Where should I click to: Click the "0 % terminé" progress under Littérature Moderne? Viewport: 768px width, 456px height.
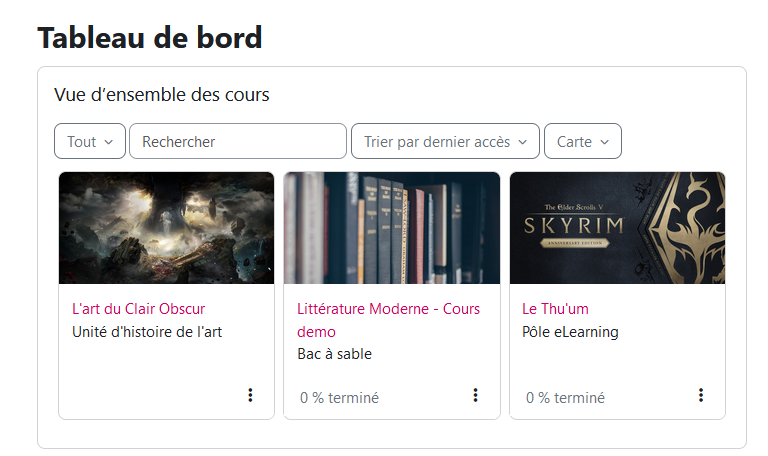coord(339,398)
